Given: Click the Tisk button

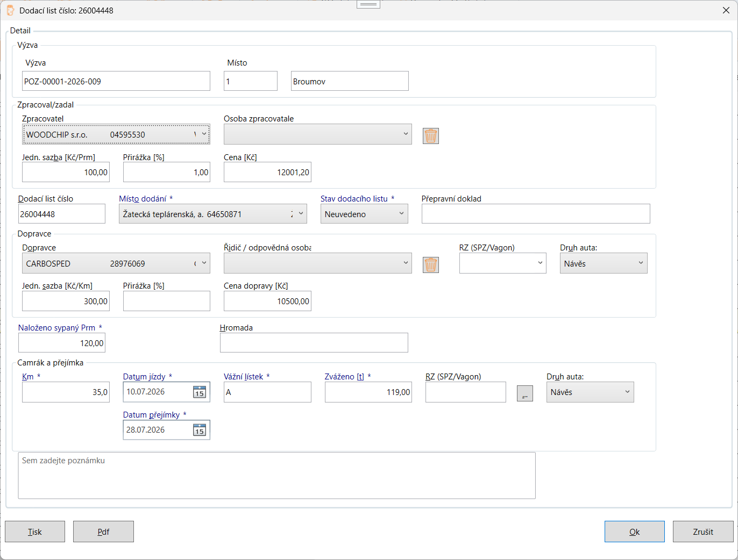Looking at the screenshot, I should tap(35, 532).
